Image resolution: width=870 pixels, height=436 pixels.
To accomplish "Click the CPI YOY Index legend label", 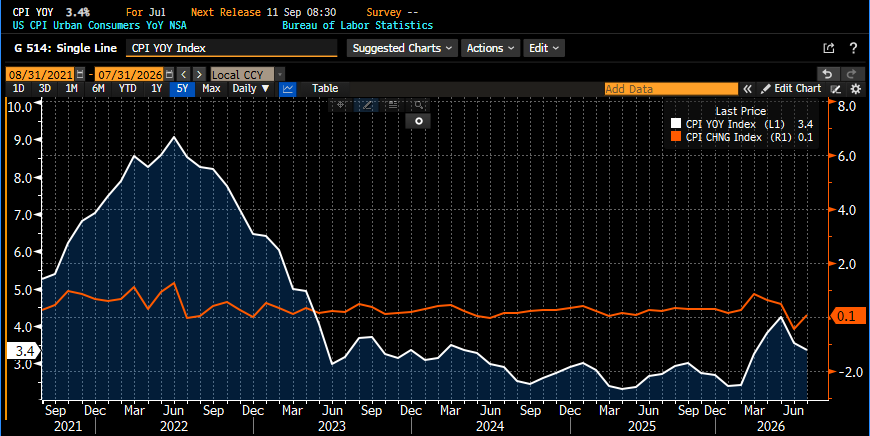I will 721,124.
